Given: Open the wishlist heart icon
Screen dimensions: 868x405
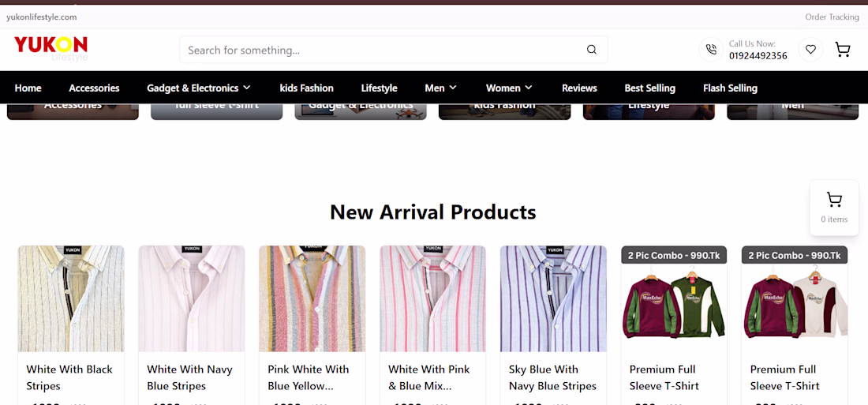Looking at the screenshot, I should 810,50.
